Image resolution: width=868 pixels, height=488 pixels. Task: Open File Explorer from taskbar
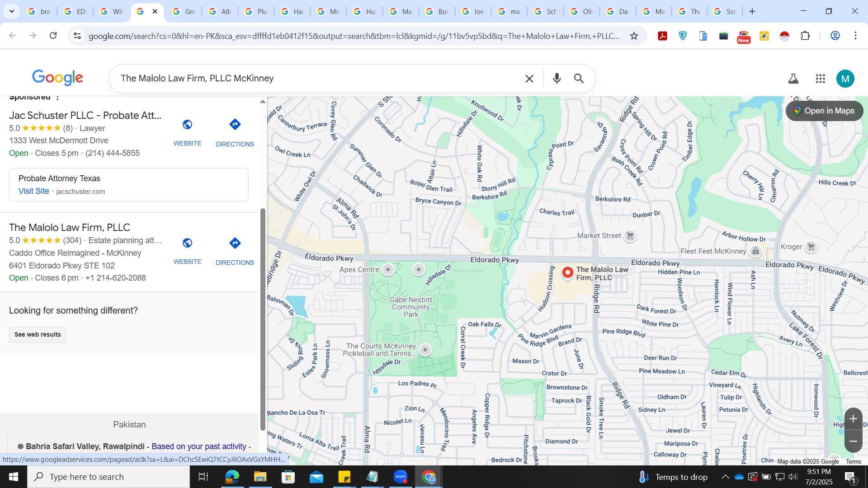260,477
